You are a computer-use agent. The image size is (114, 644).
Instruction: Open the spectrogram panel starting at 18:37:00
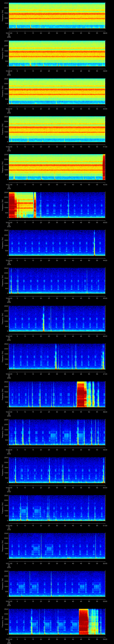57,16
